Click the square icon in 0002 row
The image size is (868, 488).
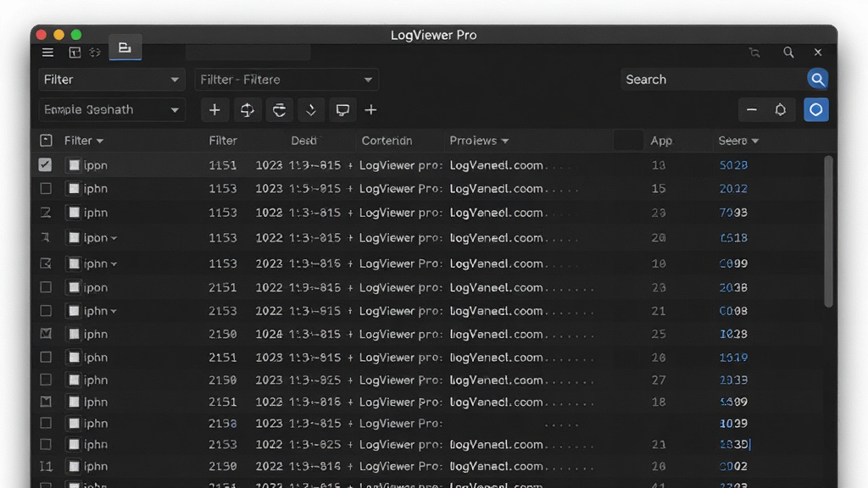click(x=74, y=466)
